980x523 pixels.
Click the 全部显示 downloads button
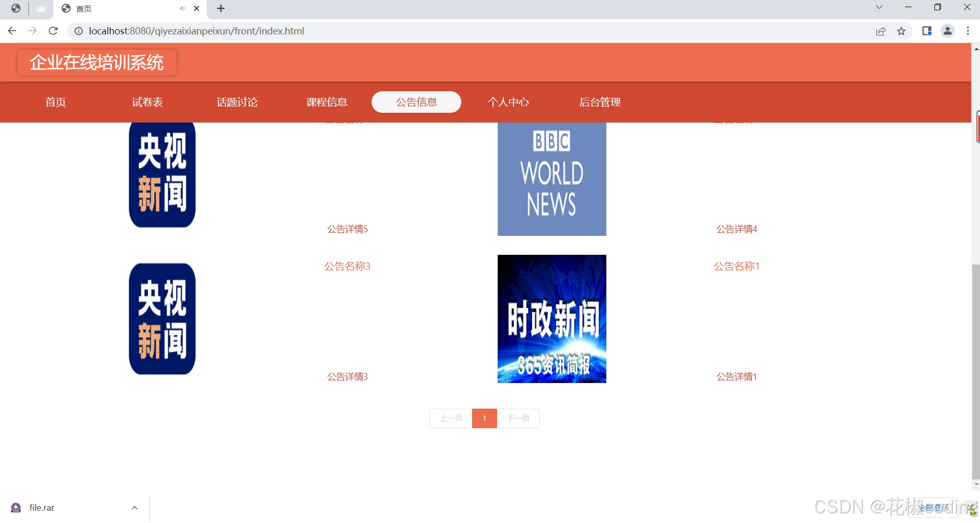pyautogui.click(x=934, y=507)
